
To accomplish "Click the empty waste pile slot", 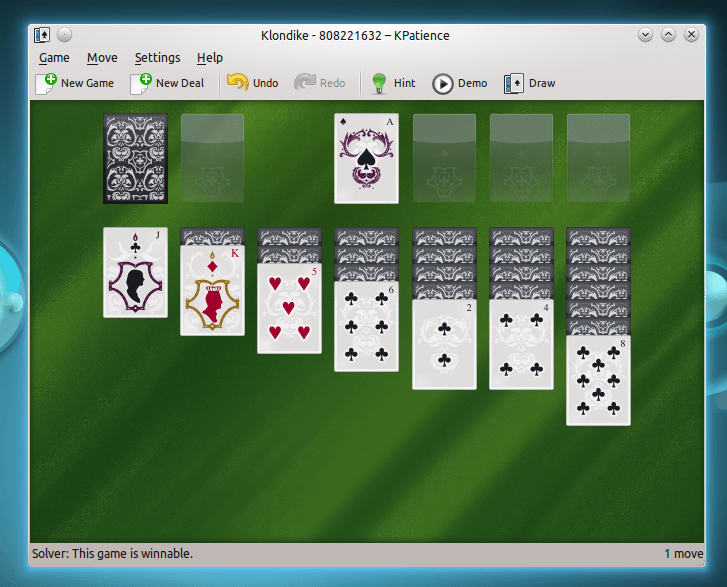I will coord(212,158).
